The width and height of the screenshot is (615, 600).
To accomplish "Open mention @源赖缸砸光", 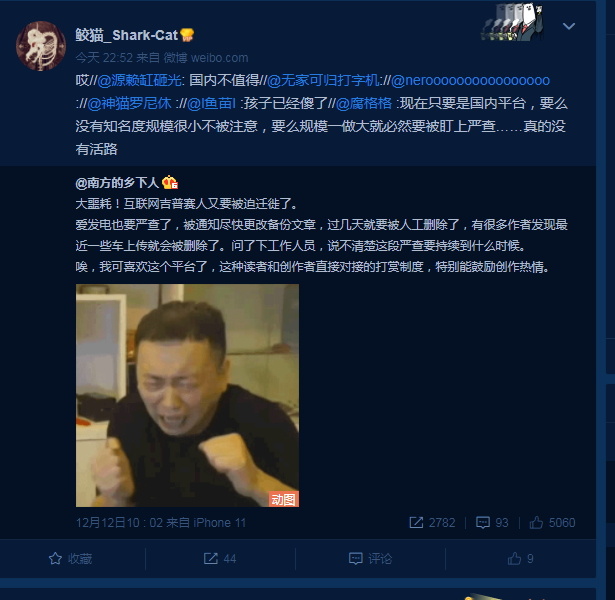I will pyautogui.click(x=139, y=80).
